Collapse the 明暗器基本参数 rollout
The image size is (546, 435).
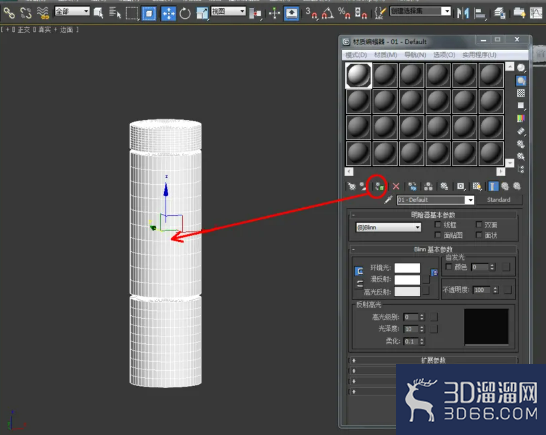tap(433, 215)
